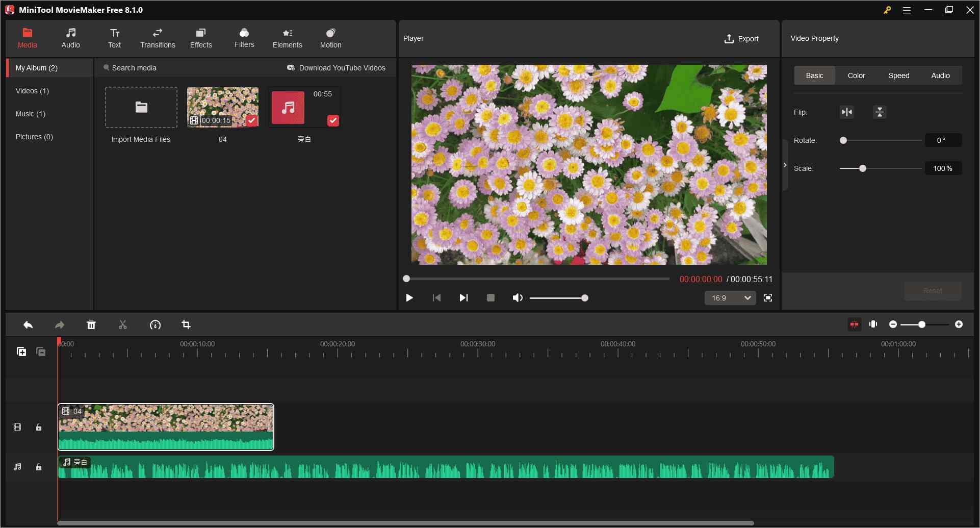Switch to Color property tab
The height and width of the screenshot is (528, 980).
(857, 76)
